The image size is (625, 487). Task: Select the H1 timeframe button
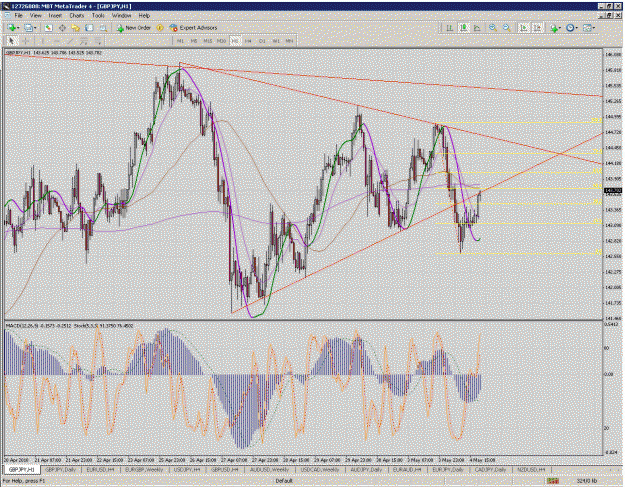tap(235, 41)
